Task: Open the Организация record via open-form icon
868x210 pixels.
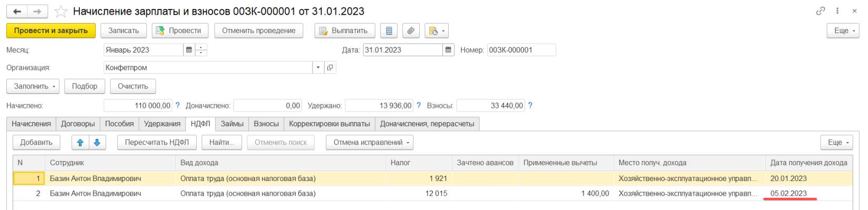Action: coord(330,67)
